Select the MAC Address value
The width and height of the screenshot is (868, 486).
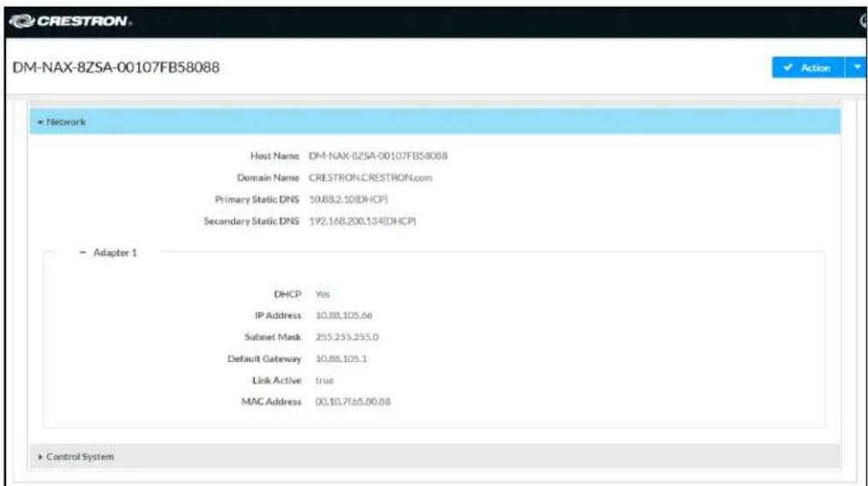click(352, 402)
